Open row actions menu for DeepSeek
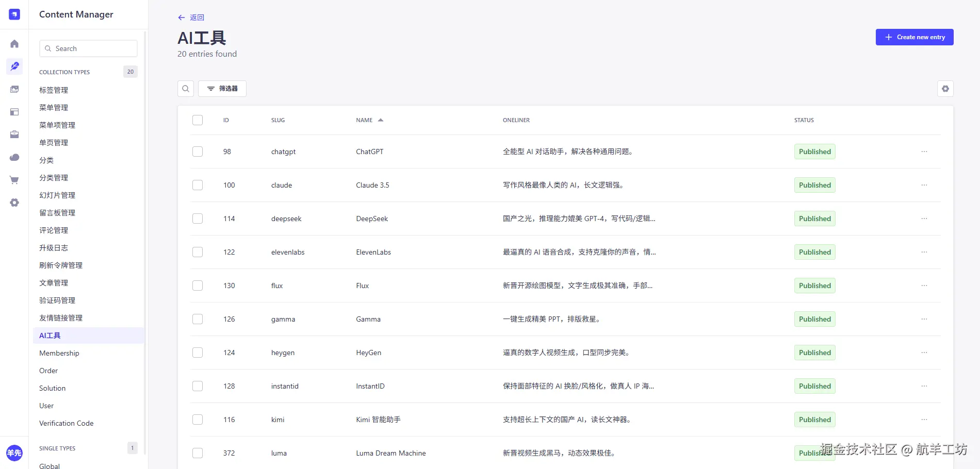 pos(924,219)
